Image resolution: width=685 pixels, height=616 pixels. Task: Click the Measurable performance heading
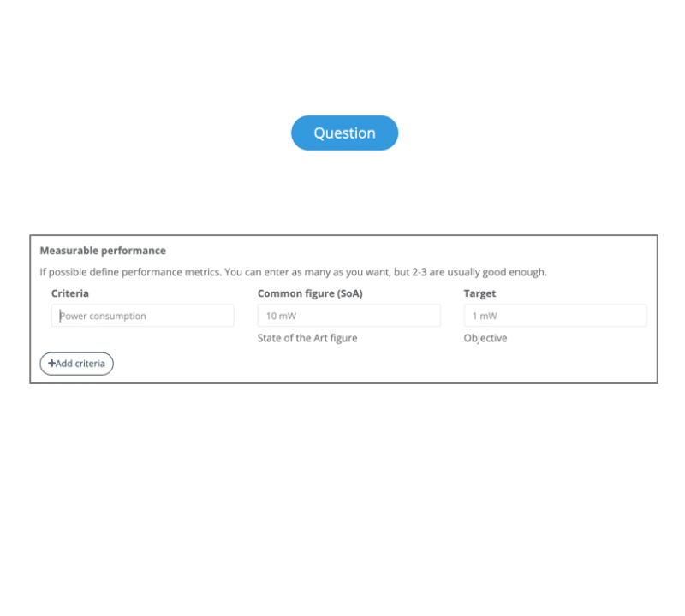click(x=103, y=251)
